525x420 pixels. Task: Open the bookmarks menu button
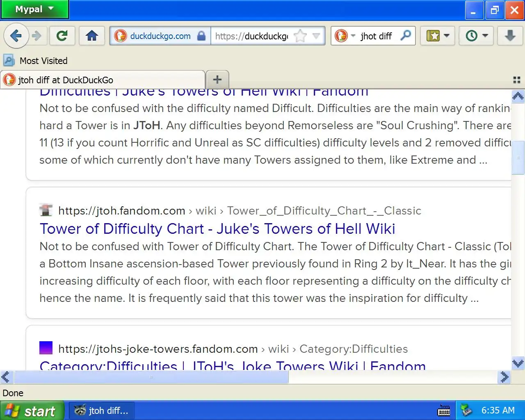tap(438, 36)
